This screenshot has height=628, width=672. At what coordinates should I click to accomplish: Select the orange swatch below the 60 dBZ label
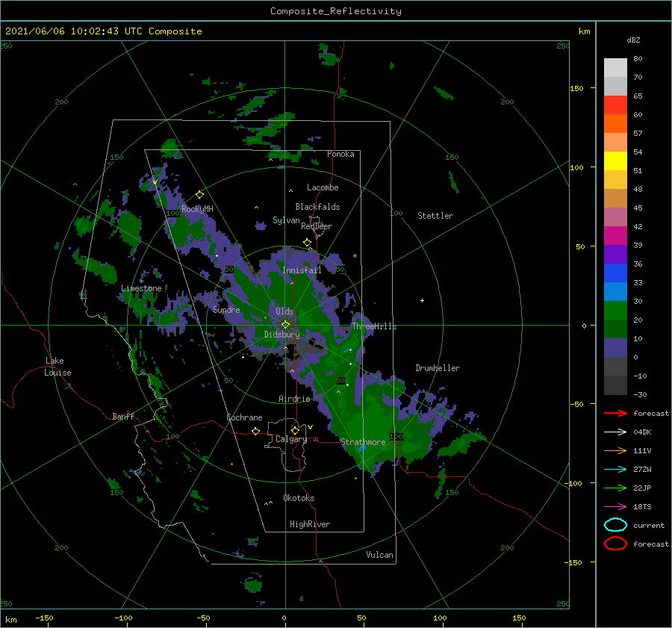(x=615, y=123)
